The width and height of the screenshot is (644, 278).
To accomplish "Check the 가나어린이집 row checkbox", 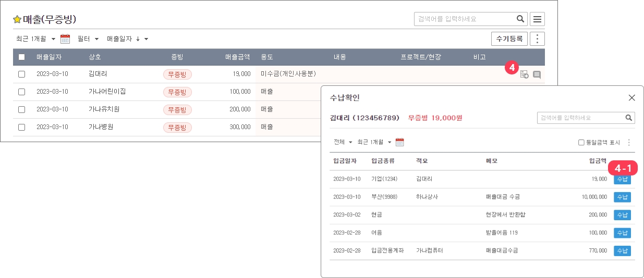I will [21, 92].
